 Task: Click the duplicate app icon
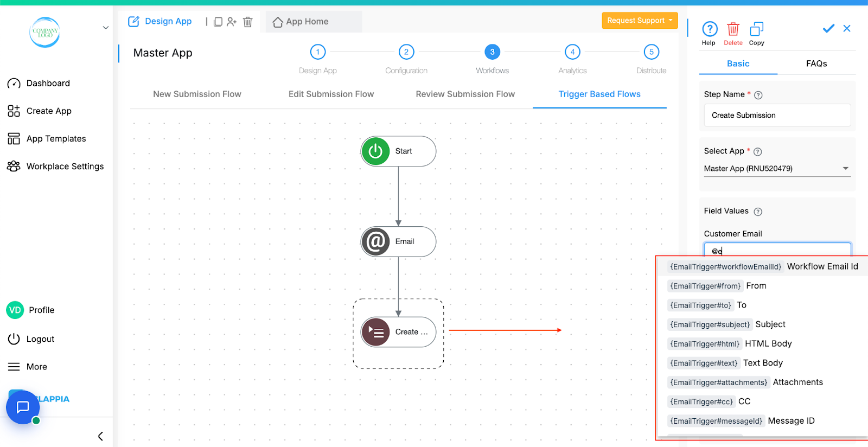tap(218, 22)
